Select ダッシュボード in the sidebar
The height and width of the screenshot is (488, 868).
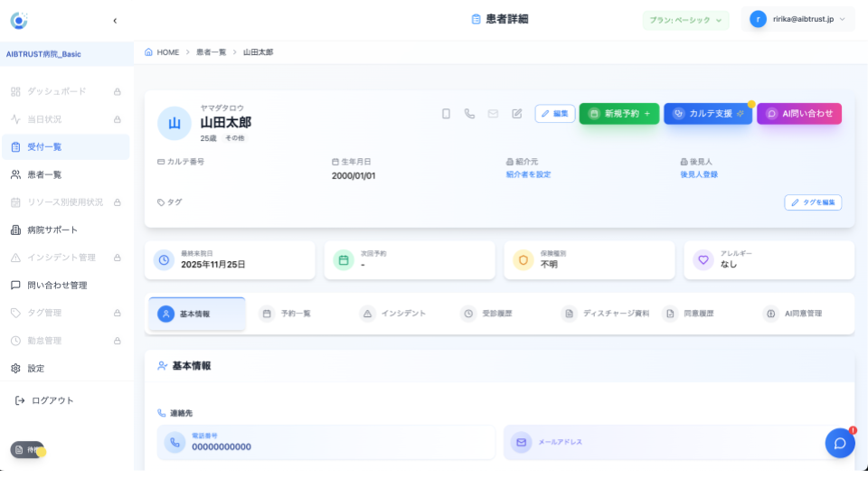click(x=66, y=91)
